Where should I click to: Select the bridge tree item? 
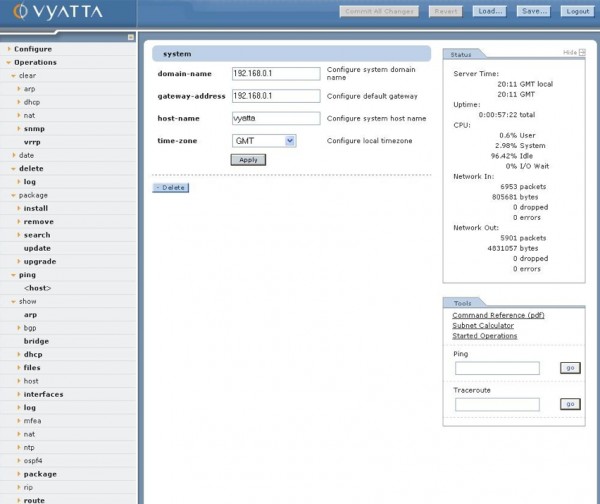tap(36, 341)
